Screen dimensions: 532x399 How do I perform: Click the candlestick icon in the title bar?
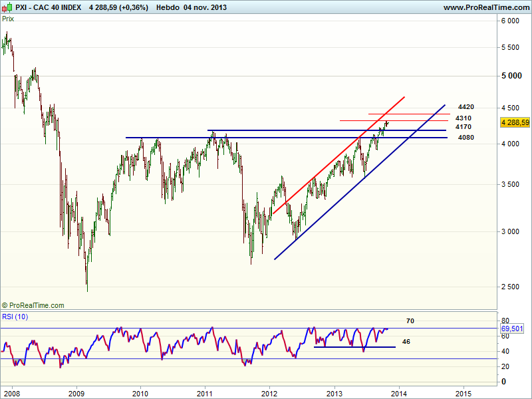click(7, 7)
